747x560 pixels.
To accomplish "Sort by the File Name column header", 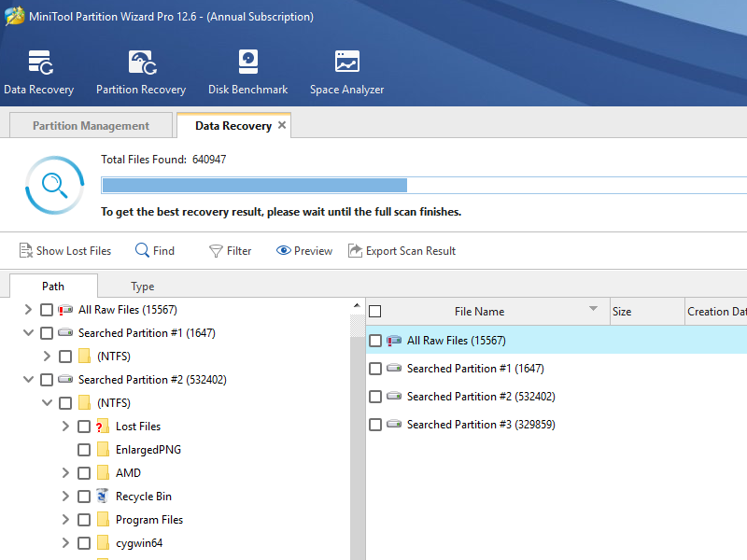I will [479, 312].
